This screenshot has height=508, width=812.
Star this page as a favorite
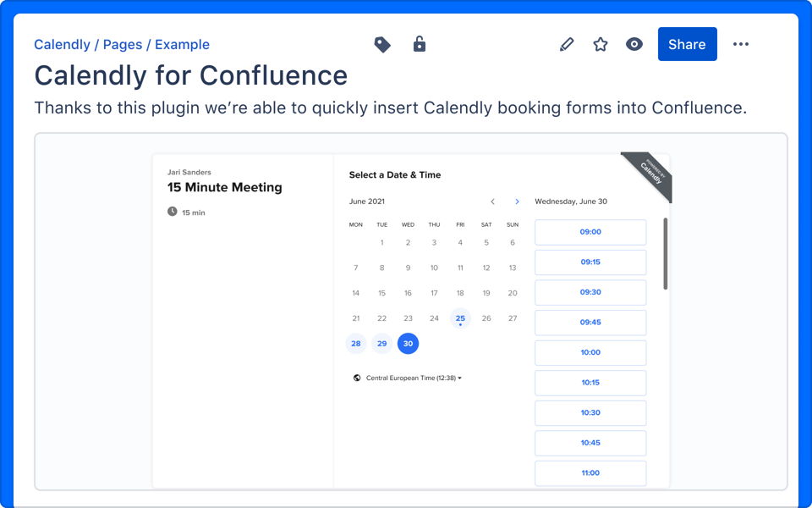pos(601,45)
